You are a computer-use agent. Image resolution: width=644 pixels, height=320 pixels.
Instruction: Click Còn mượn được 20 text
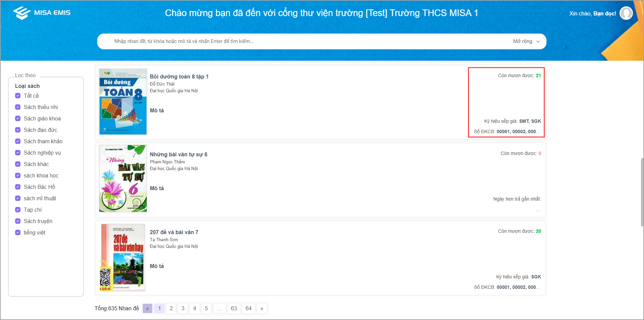pyautogui.click(x=519, y=231)
